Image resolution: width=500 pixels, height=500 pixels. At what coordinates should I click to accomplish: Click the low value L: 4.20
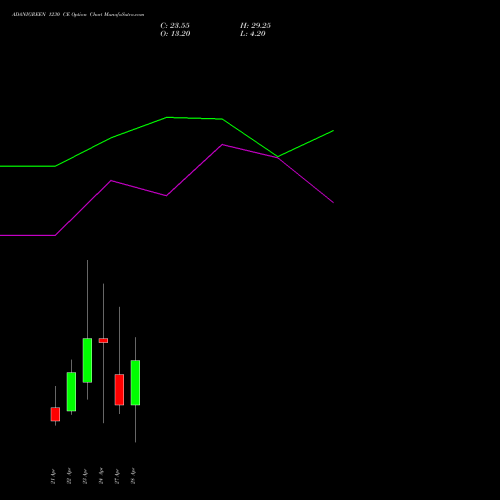[x=253, y=34]
